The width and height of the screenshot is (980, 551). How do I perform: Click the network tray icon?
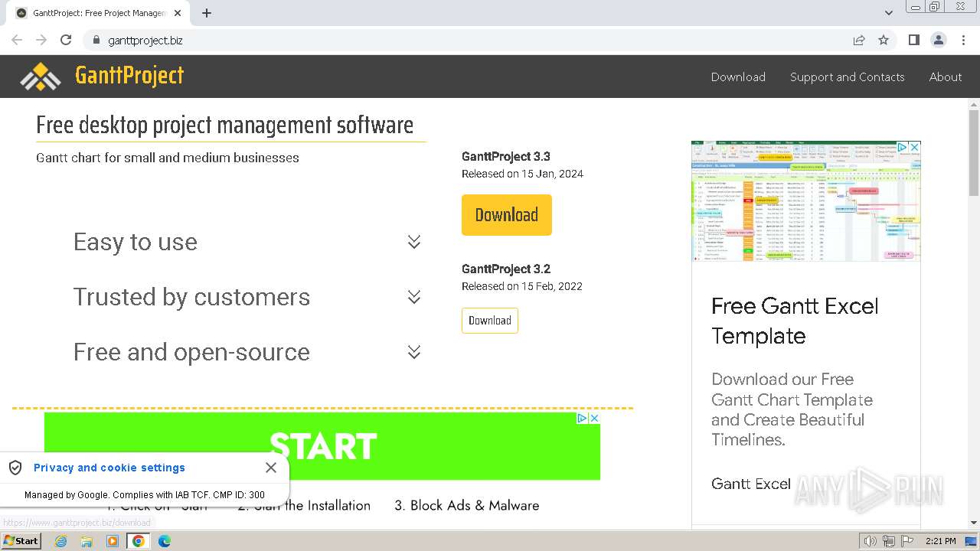(889, 541)
